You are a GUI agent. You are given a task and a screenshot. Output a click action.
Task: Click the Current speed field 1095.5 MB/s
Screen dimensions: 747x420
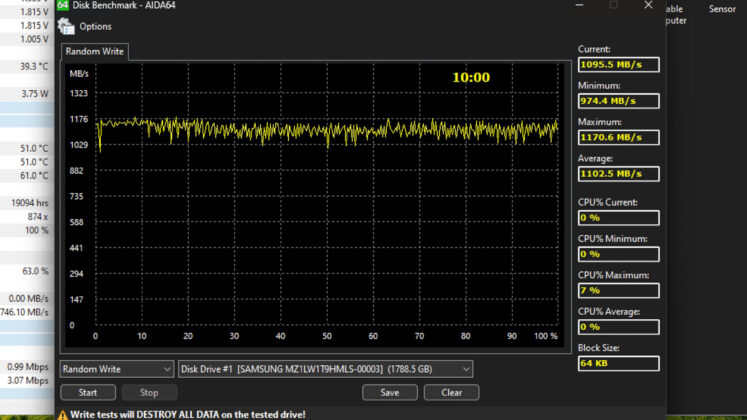[618, 65]
